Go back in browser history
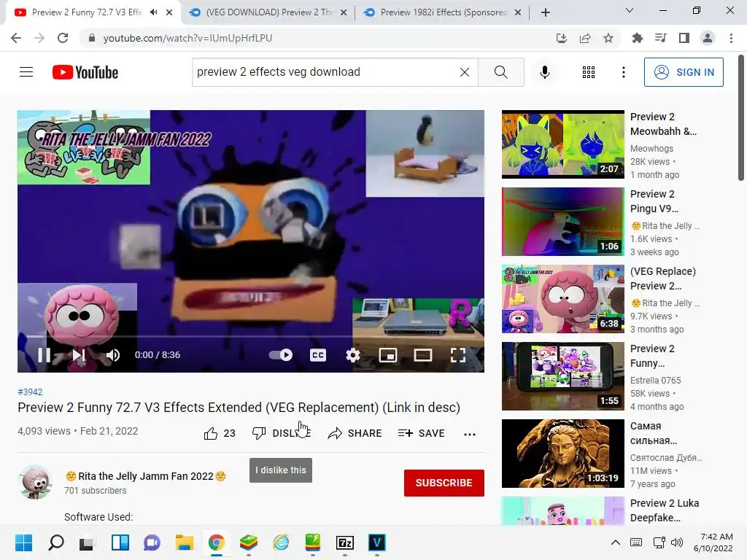This screenshot has width=747, height=560. pos(16,38)
